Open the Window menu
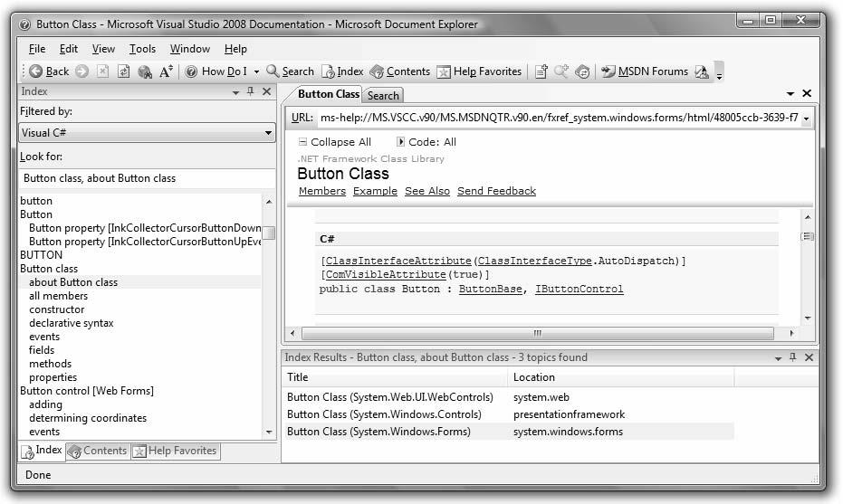The width and height of the screenshot is (843, 504). (190, 49)
